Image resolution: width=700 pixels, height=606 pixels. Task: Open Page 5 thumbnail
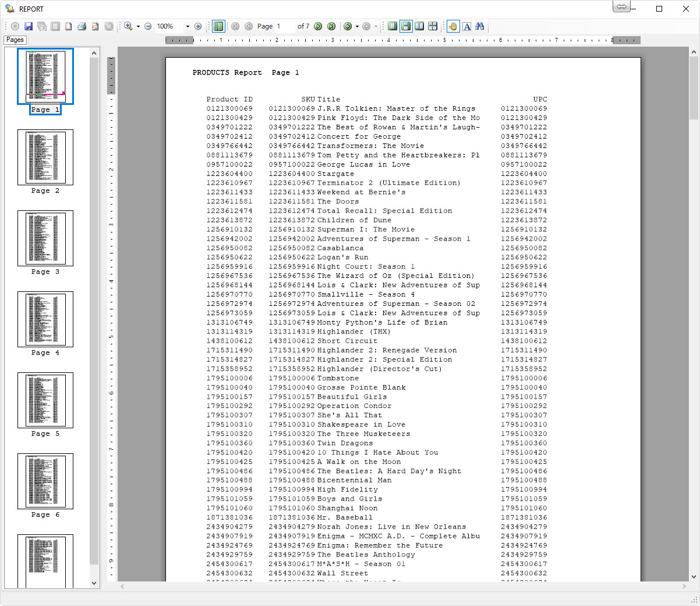tap(45, 400)
